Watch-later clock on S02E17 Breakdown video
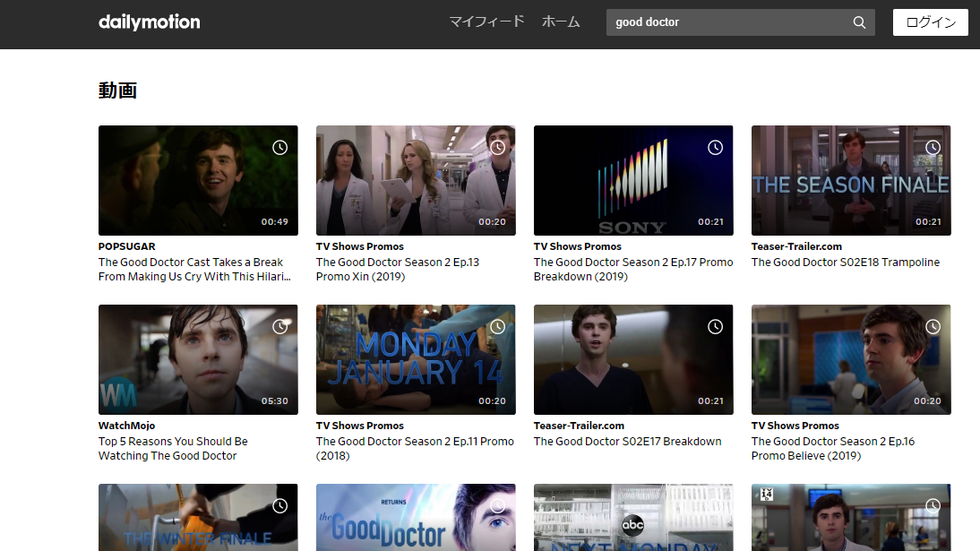The image size is (980, 551). click(715, 326)
